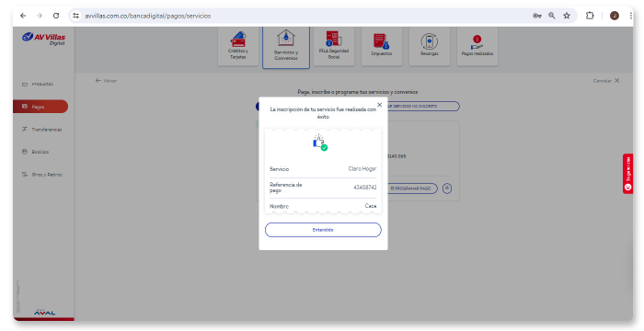This screenshot has height=331, width=644.
Task: Click the browser address bar URL
Action: (148, 16)
